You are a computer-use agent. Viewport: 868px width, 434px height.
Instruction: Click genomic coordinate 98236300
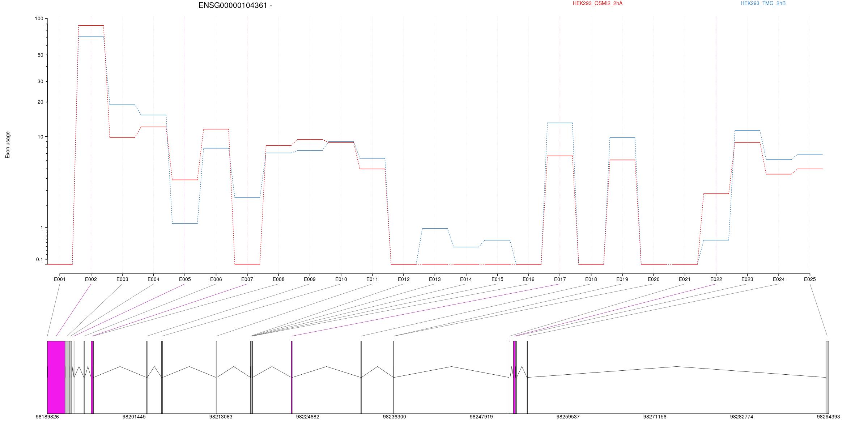click(x=395, y=417)
